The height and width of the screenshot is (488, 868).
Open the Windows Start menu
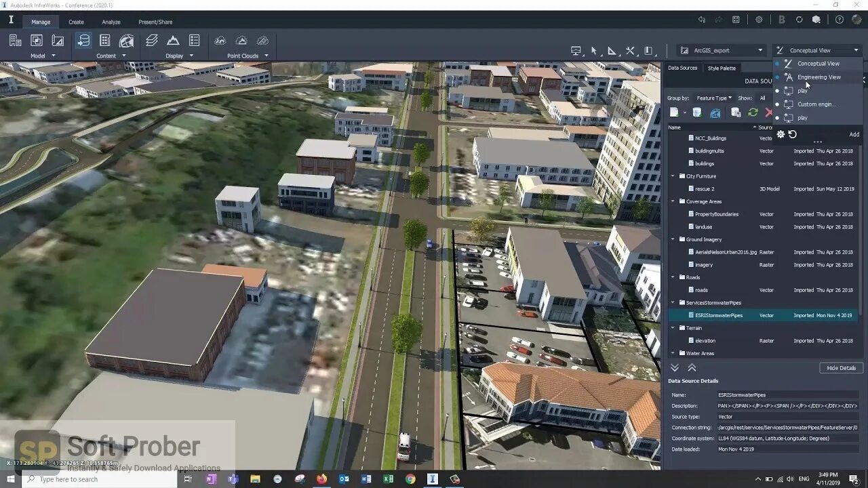(11, 479)
